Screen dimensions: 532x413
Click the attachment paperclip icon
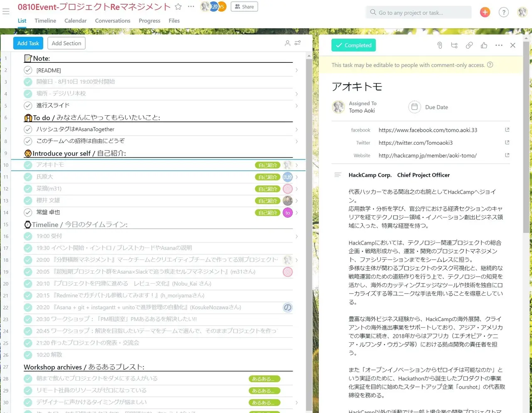pos(440,45)
